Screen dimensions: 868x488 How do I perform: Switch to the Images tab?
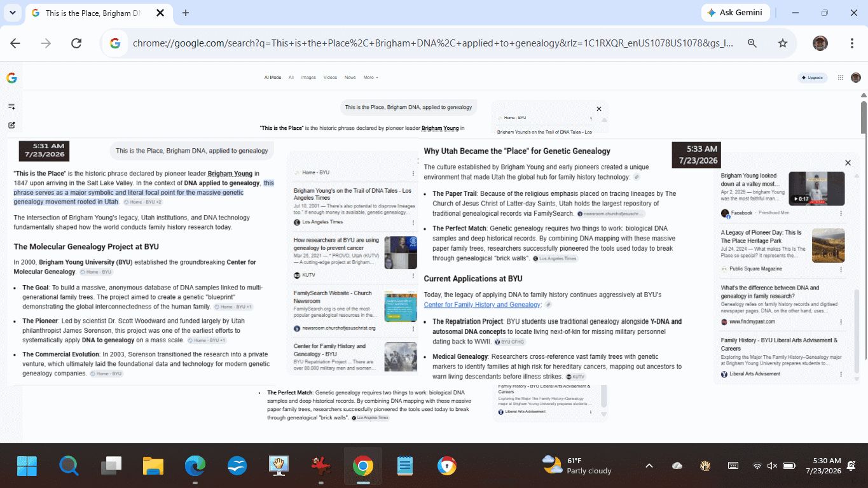[x=308, y=78]
